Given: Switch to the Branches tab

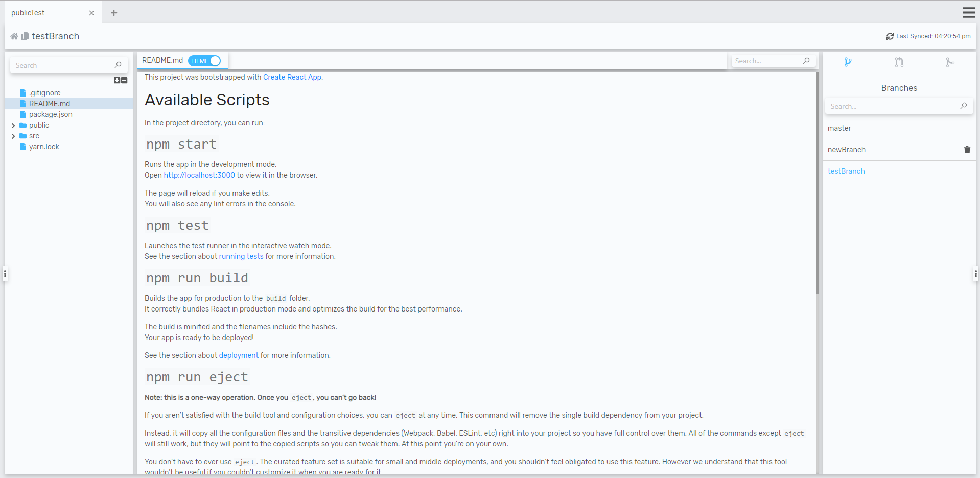Looking at the screenshot, I should pyautogui.click(x=848, y=62).
